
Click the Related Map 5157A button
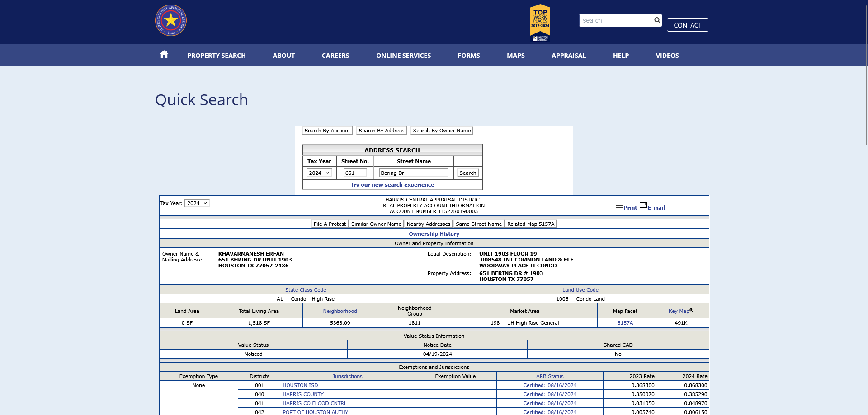(531, 224)
